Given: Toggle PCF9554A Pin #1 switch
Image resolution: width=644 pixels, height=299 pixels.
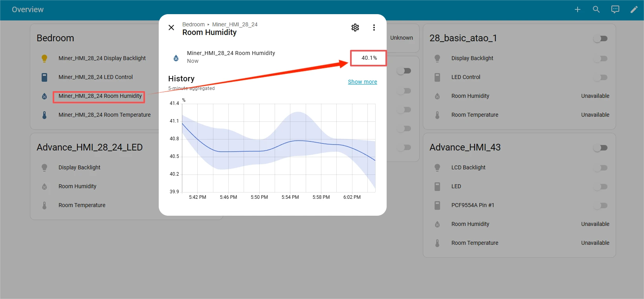Looking at the screenshot, I should [x=600, y=205].
